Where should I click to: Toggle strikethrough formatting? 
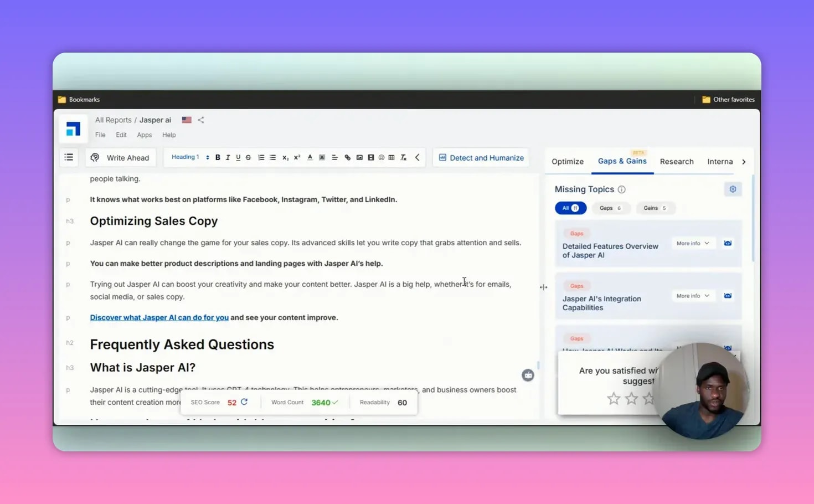248,158
